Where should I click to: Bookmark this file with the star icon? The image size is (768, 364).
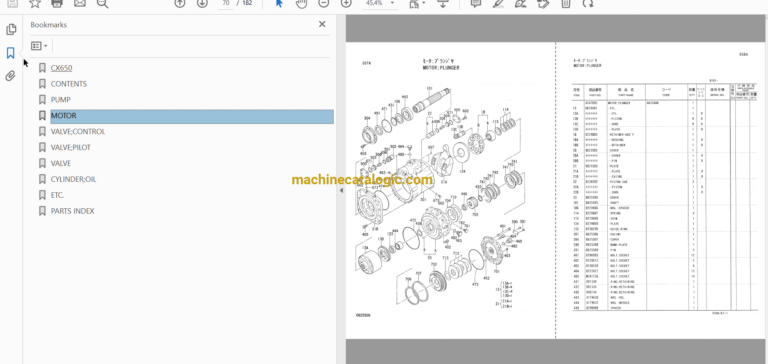click(x=35, y=4)
